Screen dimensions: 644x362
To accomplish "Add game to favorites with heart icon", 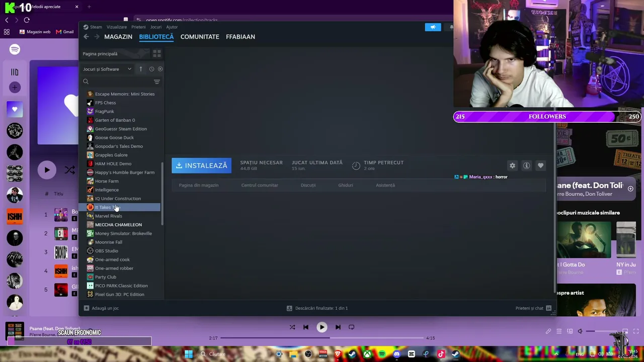I will click(540, 165).
